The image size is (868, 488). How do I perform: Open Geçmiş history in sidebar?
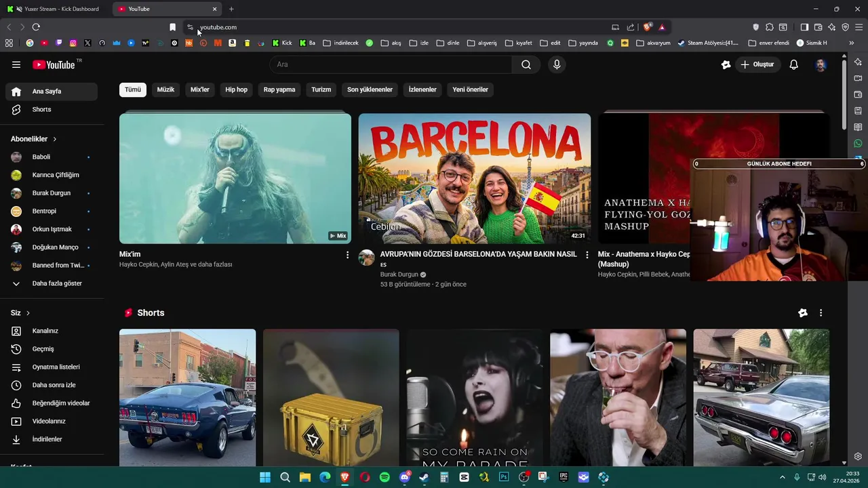point(52,349)
